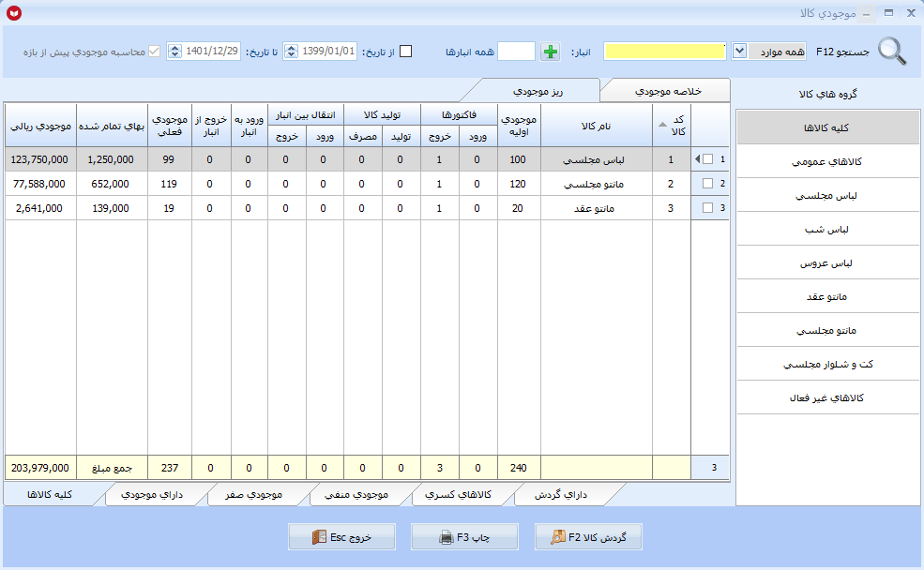Click the مانتو عقد cell in row 3
924x570 pixels.
[x=597, y=208]
